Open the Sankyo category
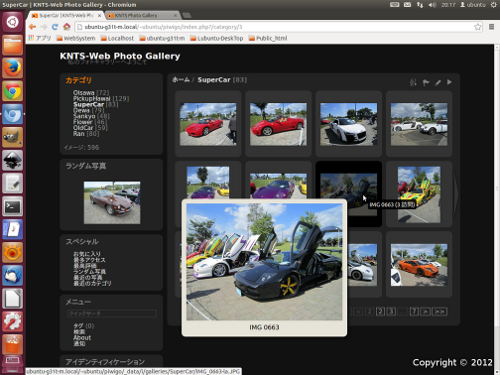500x375 pixels. pyautogui.click(x=84, y=116)
